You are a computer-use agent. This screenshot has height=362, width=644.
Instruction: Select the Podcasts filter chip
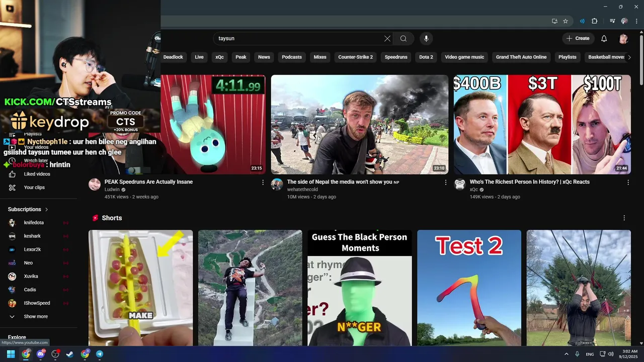(x=292, y=57)
